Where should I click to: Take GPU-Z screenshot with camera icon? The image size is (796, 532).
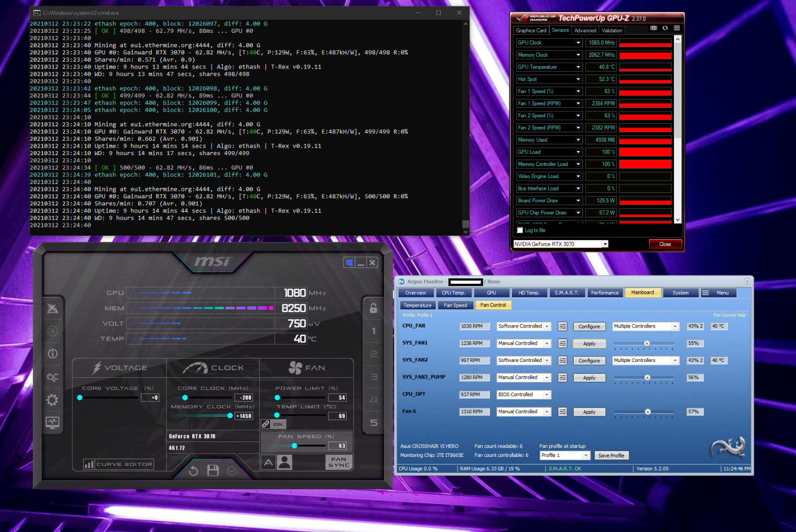(654, 28)
